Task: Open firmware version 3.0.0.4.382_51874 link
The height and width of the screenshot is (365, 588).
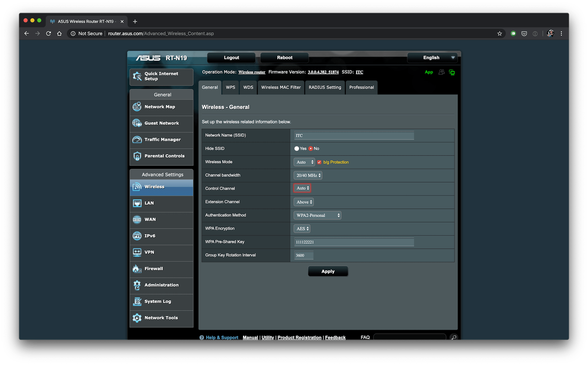Action: (x=323, y=72)
